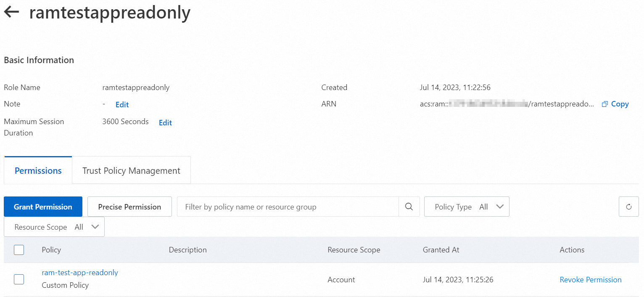Image resolution: width=644 pixels, height=297 pixels.
Task: Click the Granted At column header
Action: click(x=441, y=250)
